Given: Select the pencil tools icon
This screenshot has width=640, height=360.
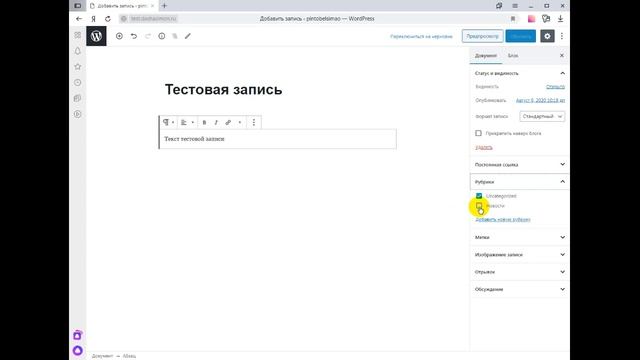Looking at the screenshot, I should pyautogui.click(x=188, y=36).
